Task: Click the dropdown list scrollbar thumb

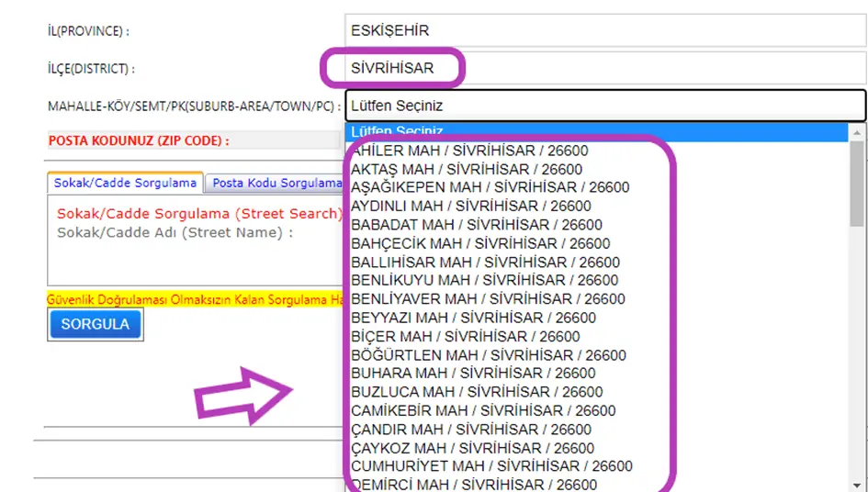Action: coord(857,184)
